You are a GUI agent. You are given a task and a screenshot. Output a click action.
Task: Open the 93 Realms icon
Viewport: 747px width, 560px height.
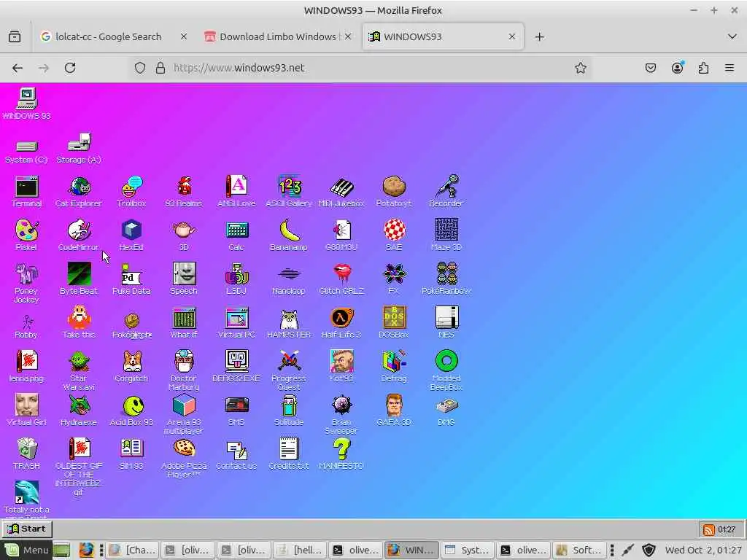[184, 192]
